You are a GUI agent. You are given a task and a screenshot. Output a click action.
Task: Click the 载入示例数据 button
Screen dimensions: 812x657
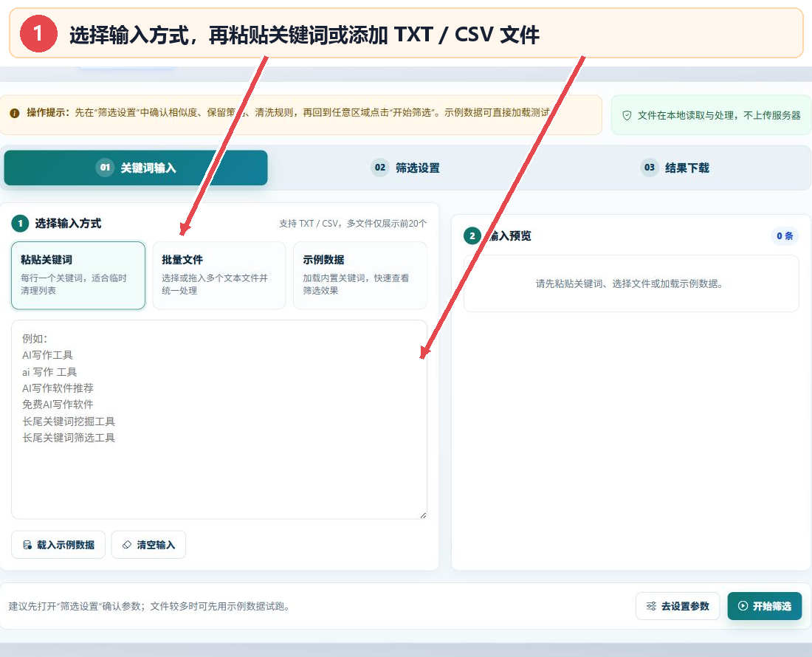point(58,545)
